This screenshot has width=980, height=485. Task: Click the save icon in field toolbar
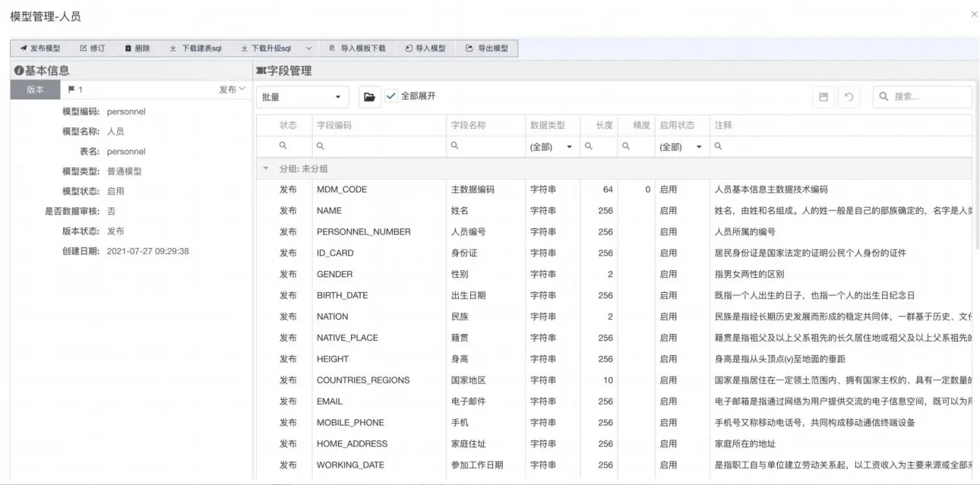[x=823, y=97]
